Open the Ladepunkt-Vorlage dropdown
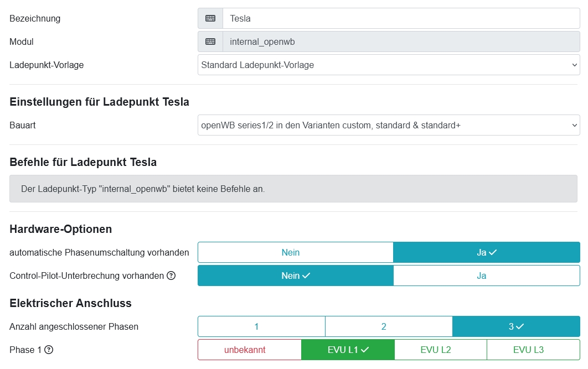 click(x=388, y=65)
